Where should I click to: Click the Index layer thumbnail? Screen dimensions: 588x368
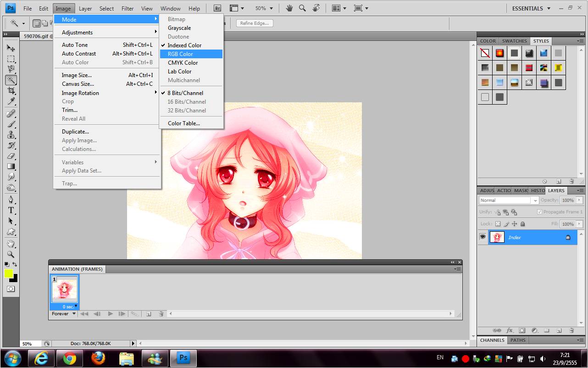[497, 237]
